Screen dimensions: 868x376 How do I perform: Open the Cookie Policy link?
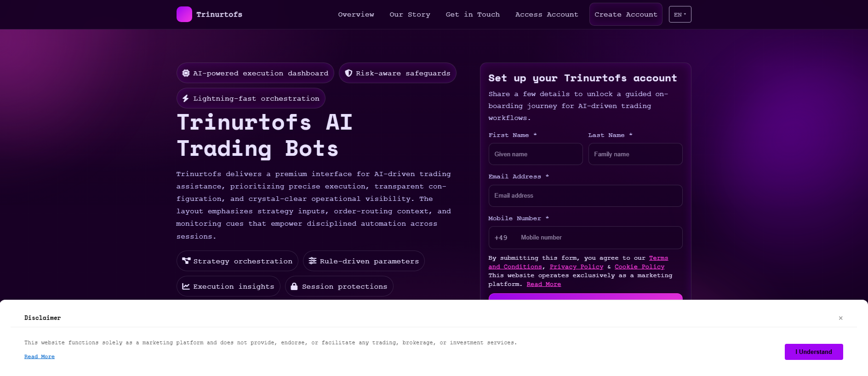click(640, 267)
